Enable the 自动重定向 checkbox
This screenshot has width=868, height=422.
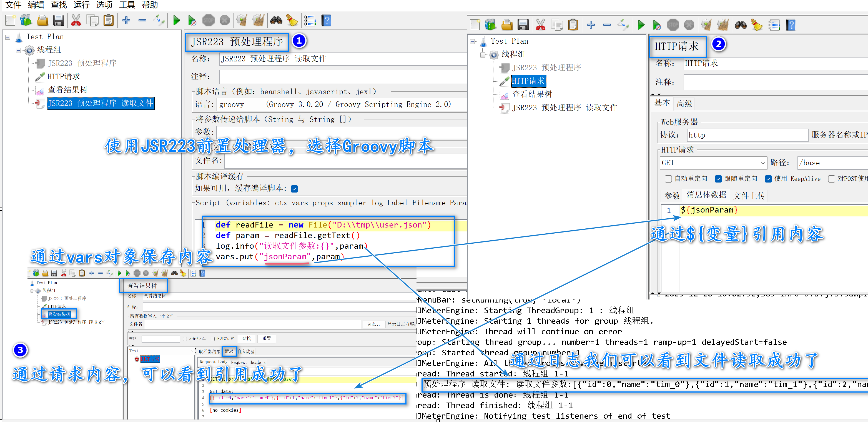(x=668, y=179)
